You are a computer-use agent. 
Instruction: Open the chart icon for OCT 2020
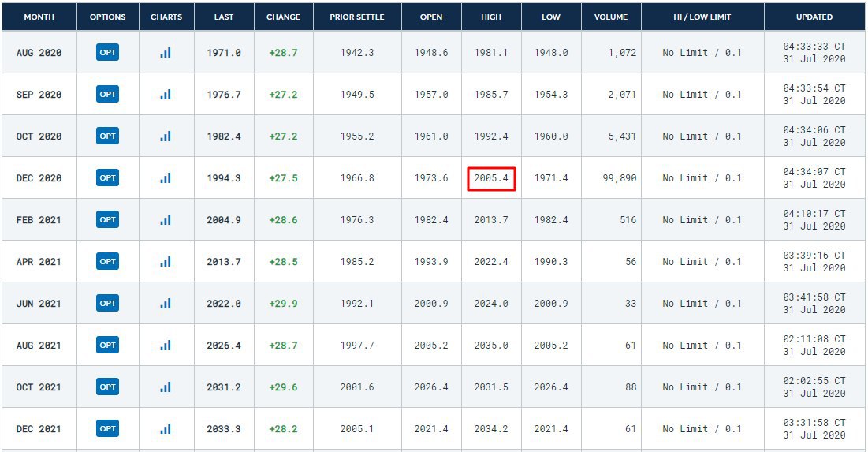pos(166,136)
